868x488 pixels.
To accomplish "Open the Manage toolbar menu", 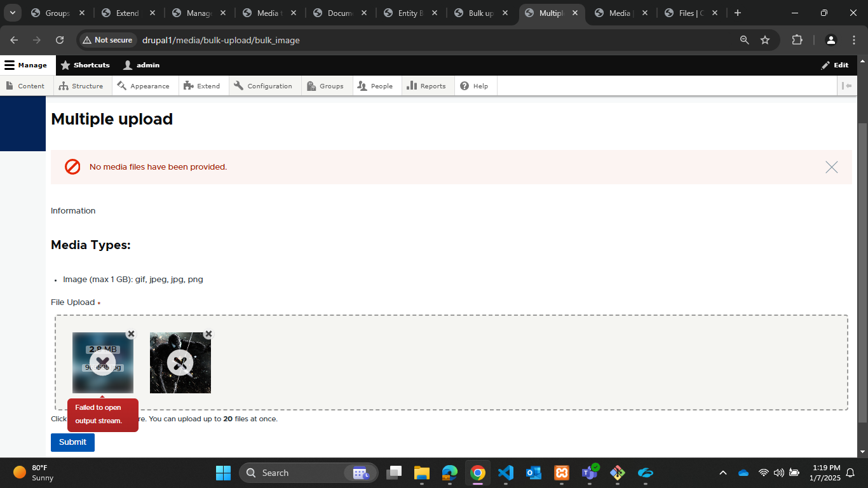I will coord(26,65).
